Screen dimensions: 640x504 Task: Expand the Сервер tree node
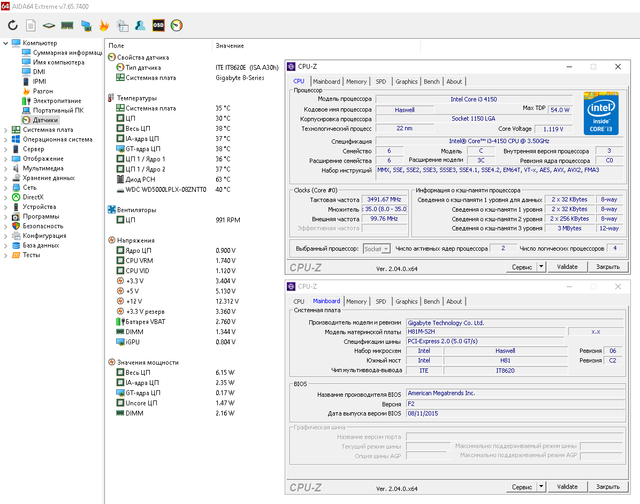coord(5,149)
